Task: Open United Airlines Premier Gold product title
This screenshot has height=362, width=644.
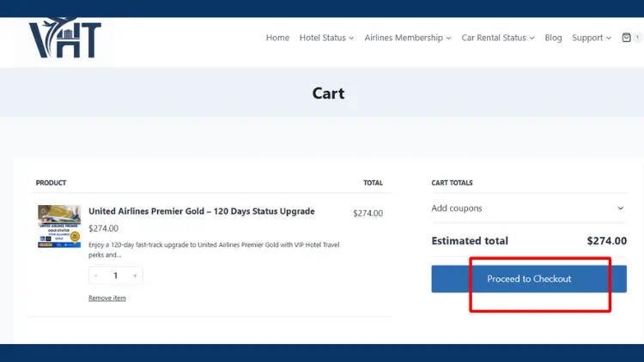Action: (202, 211)
